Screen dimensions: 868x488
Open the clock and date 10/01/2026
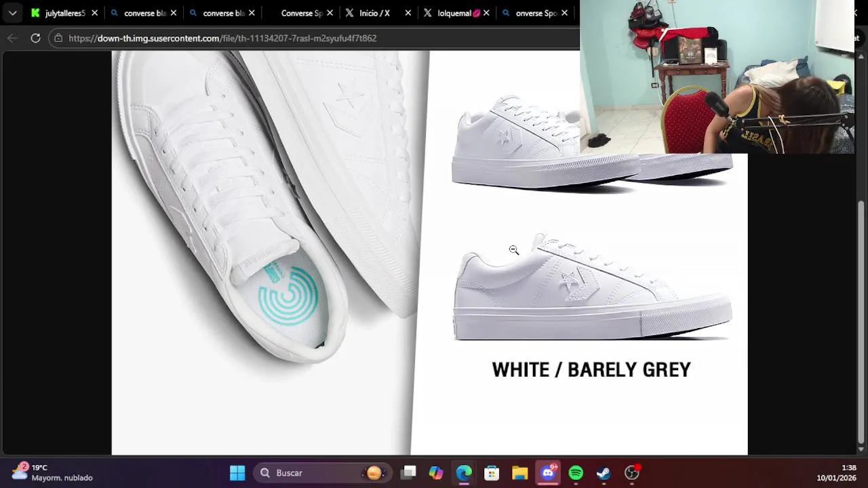836,472
